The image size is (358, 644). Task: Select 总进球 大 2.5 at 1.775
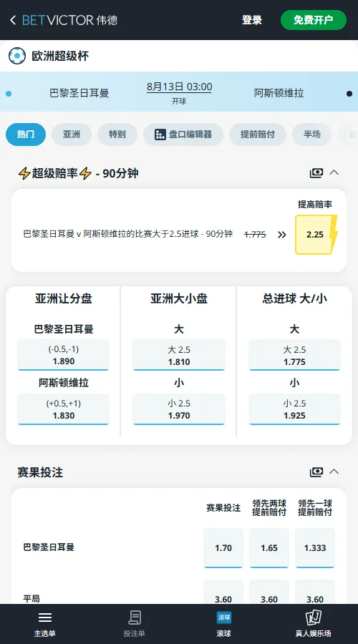(295, 355)
